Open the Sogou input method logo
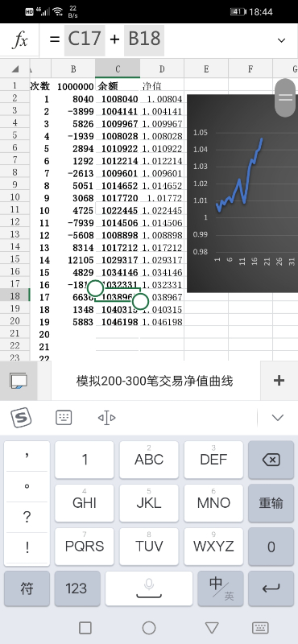The height and width of the screenshot is (644, 298). pos(21,418)
